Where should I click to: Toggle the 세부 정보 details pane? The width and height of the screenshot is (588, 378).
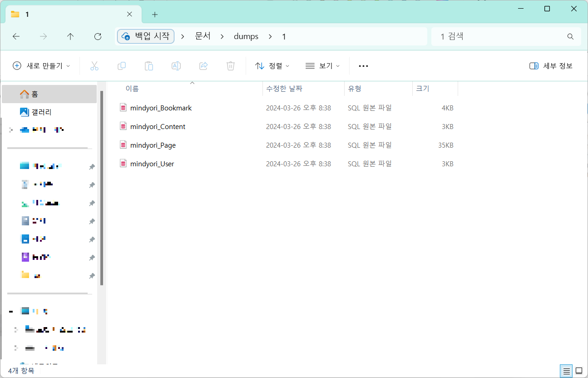(551, 66)
